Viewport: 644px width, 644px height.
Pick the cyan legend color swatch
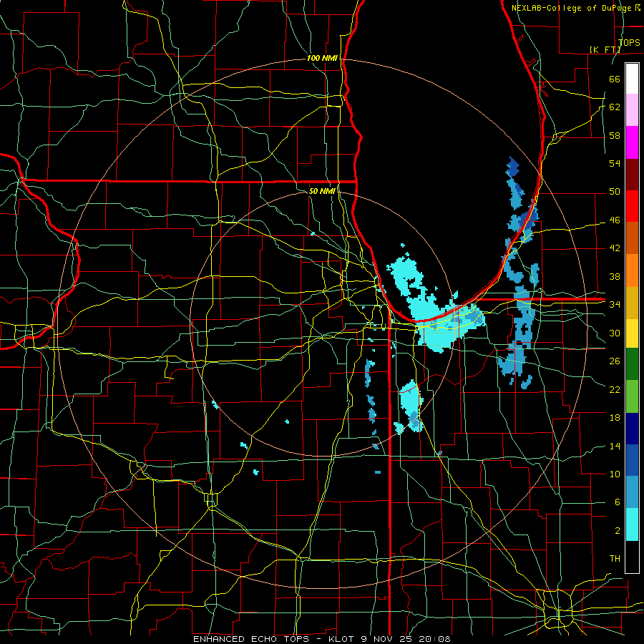point(632,525)
